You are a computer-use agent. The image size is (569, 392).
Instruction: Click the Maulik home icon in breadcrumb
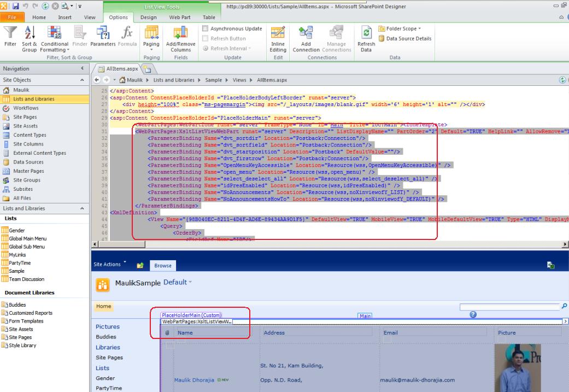(x=122, y=80)
